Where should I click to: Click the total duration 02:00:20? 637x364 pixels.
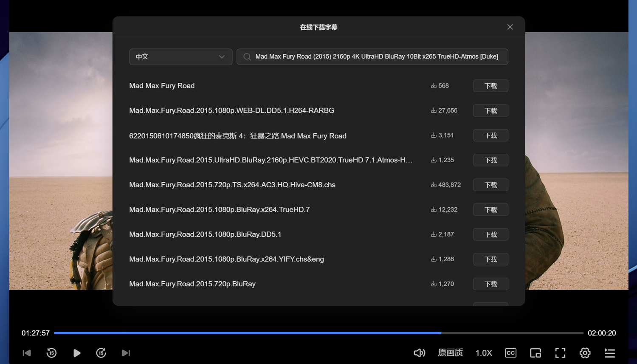[x=602, y=333]
